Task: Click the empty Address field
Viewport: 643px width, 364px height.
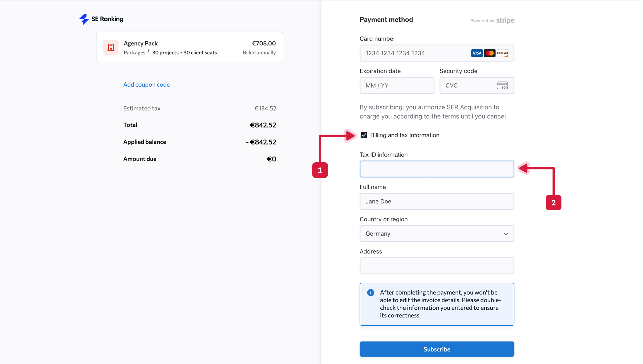Action: coord(437,266)
